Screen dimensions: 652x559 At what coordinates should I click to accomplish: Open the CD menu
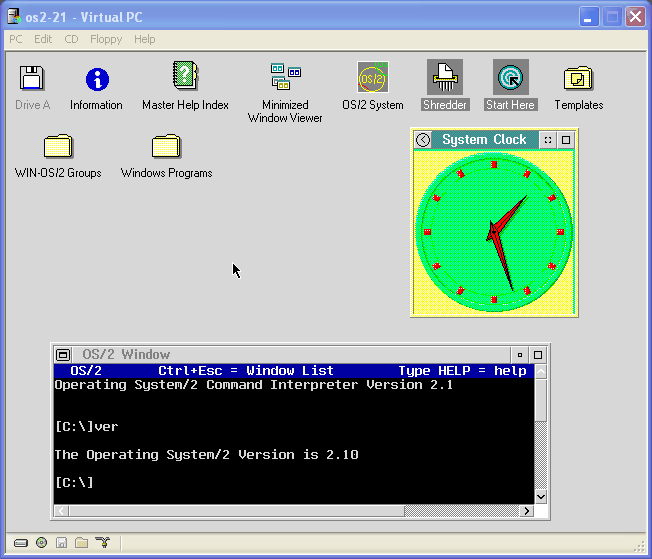click(x=71, y=39)
